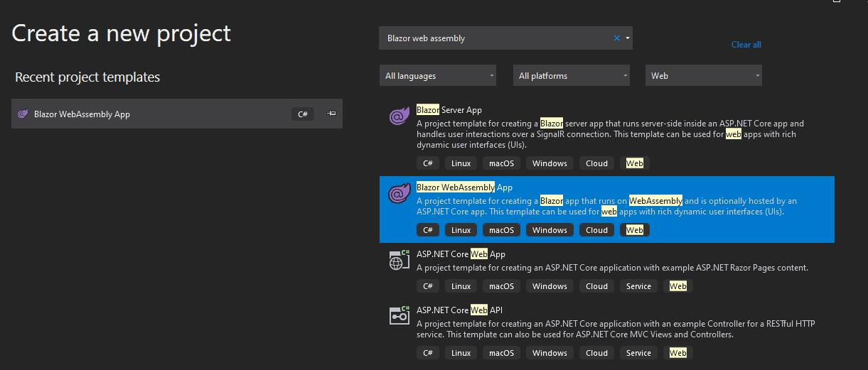Click Windows tag under ASP.NET Core Web App
Screen dimensions: 868x370
point(550,286)
